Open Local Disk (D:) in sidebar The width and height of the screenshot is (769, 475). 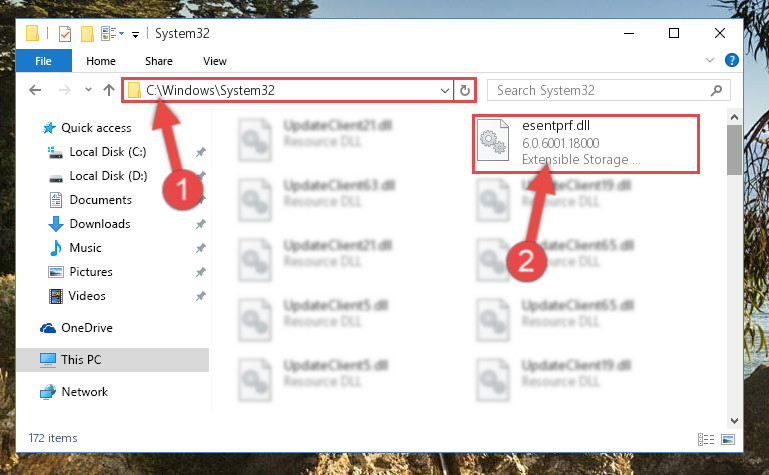[x=108, y=176]
